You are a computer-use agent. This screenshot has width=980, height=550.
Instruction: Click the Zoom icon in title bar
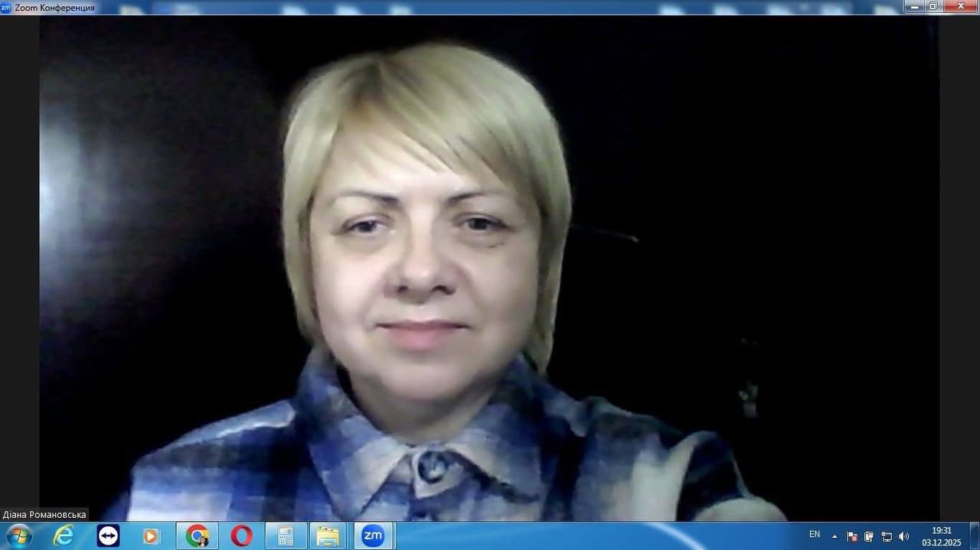[6, 7]
